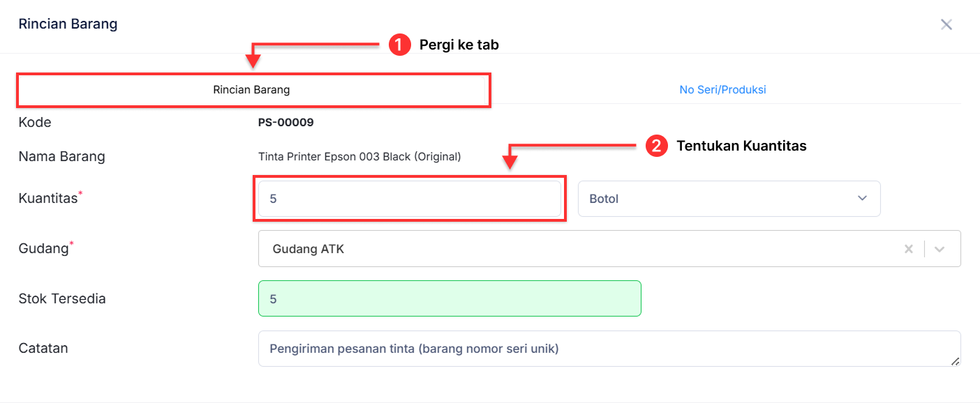Select the Rincian Barang tab

(251, 89)
